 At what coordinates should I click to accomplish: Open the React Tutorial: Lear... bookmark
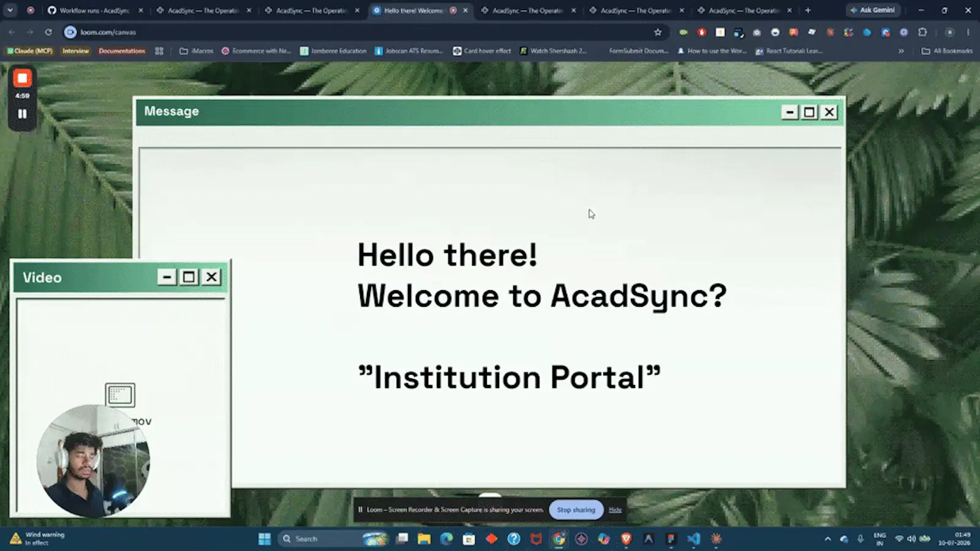789,51
